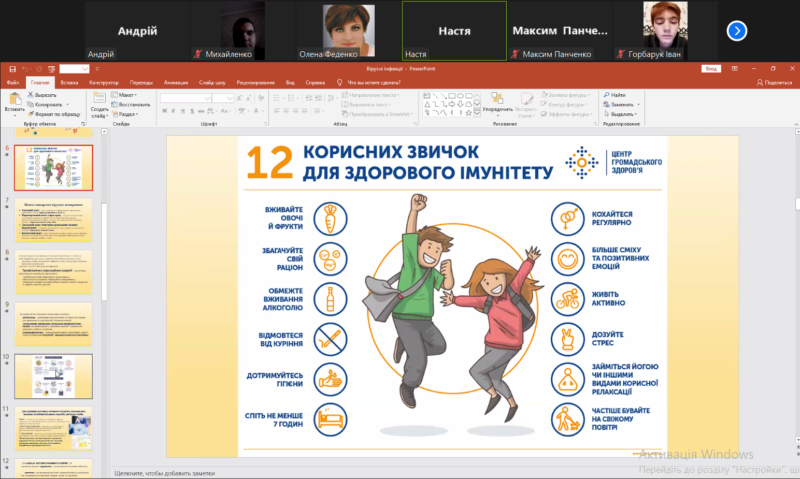The image size is (800, 479).
Task: Toggle Bold (Ж) formatting
Action: click(164, 111)
